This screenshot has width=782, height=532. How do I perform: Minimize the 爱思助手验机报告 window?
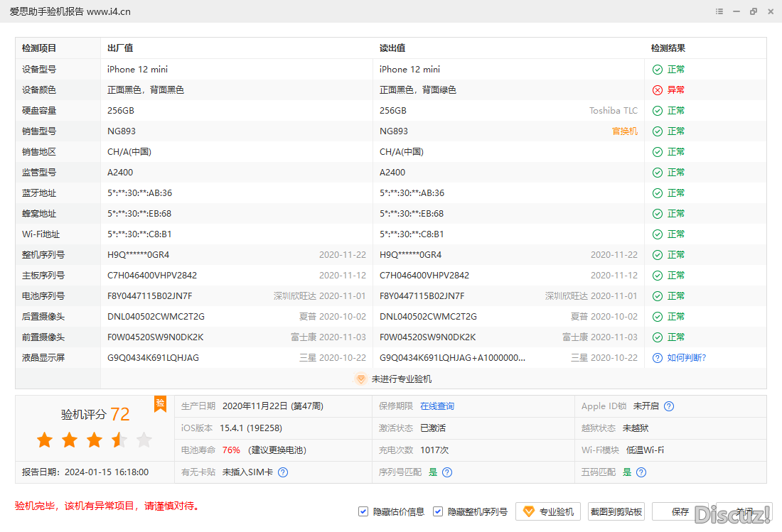pyautogui.click(x=736, y=11)
